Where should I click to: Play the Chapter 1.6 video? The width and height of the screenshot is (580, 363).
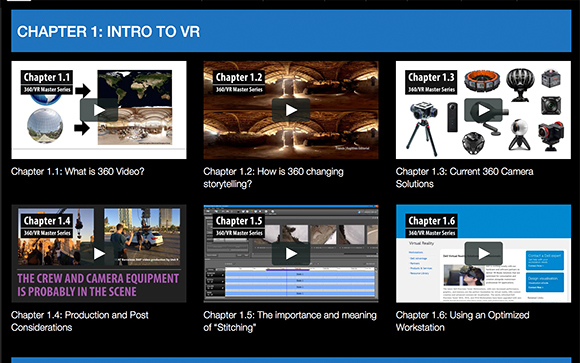pos(483,253)
